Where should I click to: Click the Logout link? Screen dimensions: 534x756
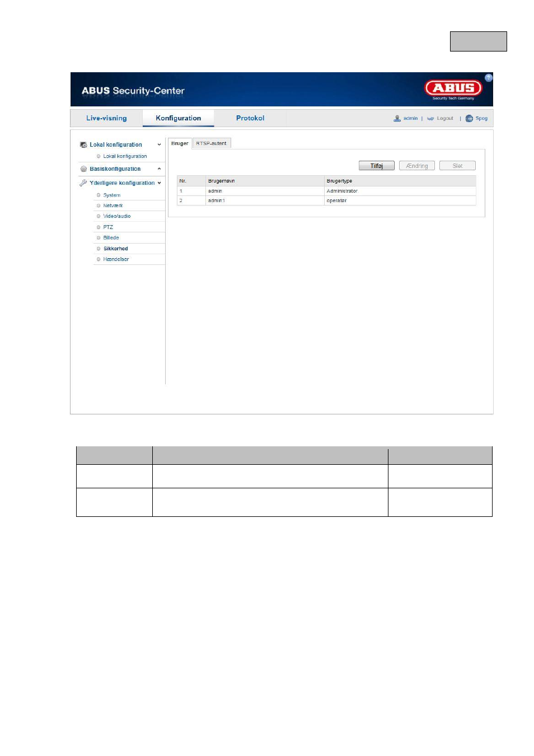[x=445, y=118]
